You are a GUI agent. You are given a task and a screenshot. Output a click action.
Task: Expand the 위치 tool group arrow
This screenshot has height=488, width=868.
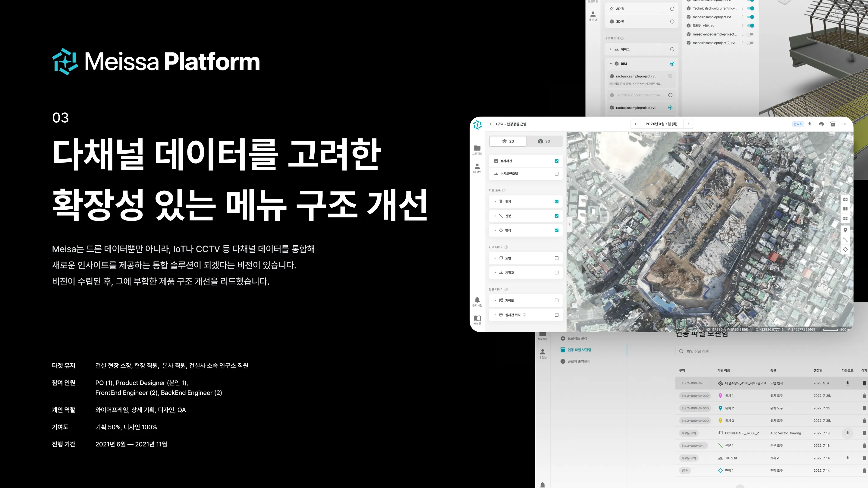point(495,202)
